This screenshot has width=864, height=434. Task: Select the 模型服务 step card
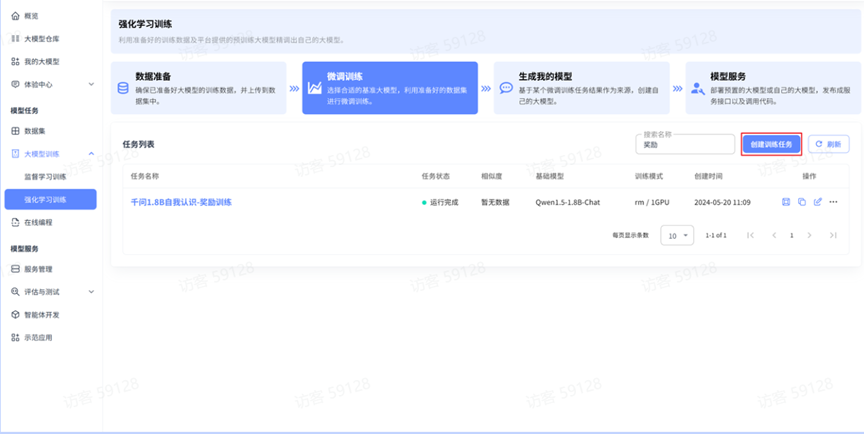coord(773,88)
